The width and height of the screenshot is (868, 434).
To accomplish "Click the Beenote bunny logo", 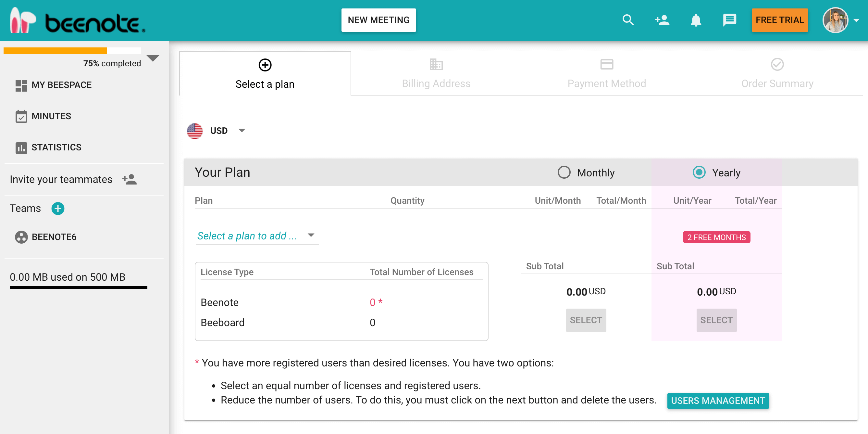I will point(22,20).
